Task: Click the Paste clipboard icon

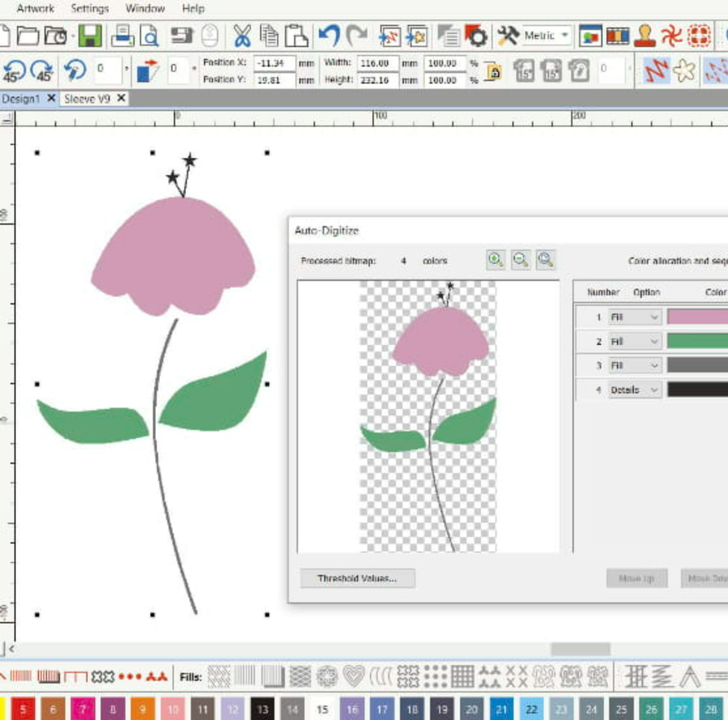Action: pyautogui.click(x=296, y=36)
